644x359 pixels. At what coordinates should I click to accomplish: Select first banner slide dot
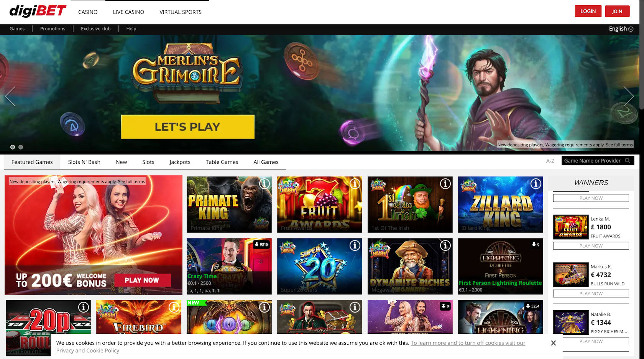13,147
